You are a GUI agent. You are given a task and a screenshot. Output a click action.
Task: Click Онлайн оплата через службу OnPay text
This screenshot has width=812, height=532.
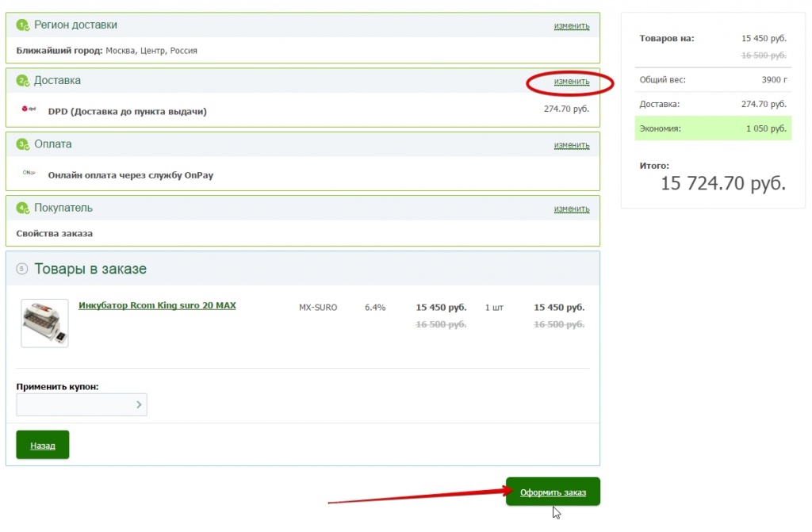click(131, 175)
